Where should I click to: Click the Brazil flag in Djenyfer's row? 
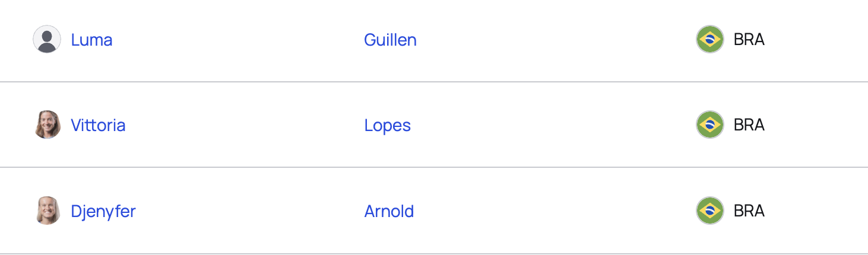pyautogui.click(x=710, y=211)
